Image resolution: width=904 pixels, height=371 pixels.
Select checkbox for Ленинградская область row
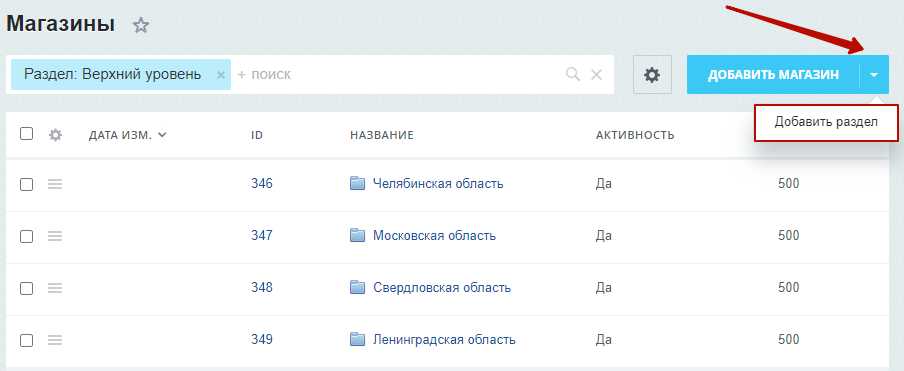(27, 340)
